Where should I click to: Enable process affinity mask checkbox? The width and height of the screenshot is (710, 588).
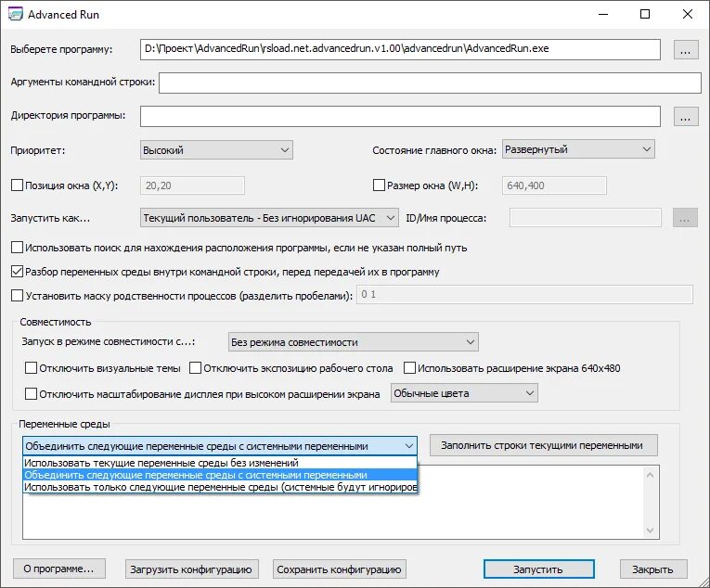pyautogui.click(x=18, y=296)
